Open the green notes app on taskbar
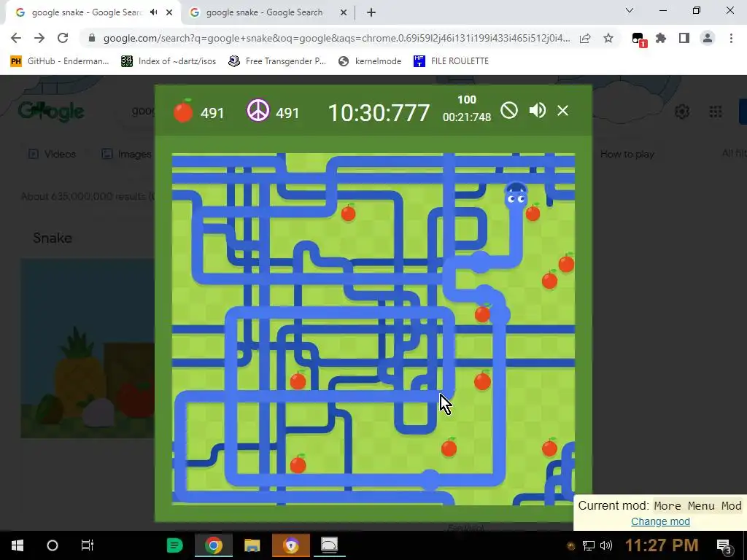The width and height of the screenshot is (747, 560). (175, 545)
